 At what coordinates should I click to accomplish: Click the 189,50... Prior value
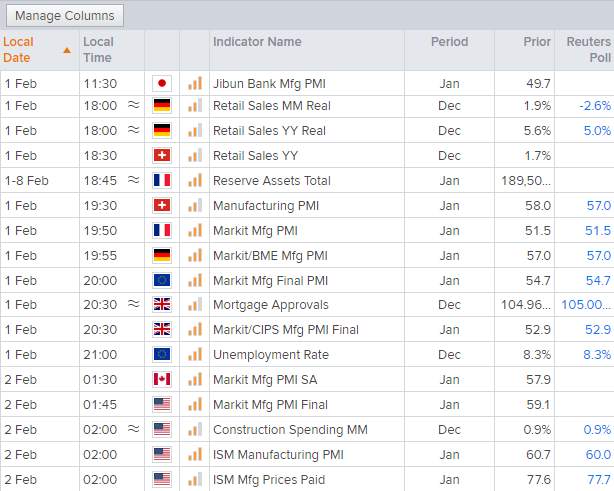526,181
